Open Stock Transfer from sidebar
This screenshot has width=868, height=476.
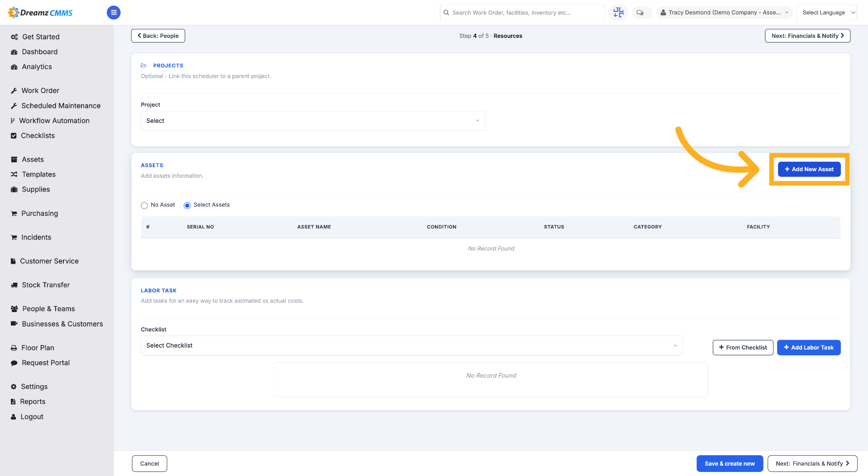[x=46, y=285]
